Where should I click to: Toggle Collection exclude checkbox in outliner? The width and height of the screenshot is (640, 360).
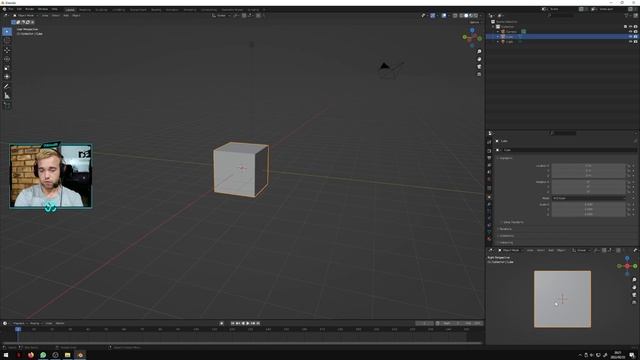pos(625,27)
